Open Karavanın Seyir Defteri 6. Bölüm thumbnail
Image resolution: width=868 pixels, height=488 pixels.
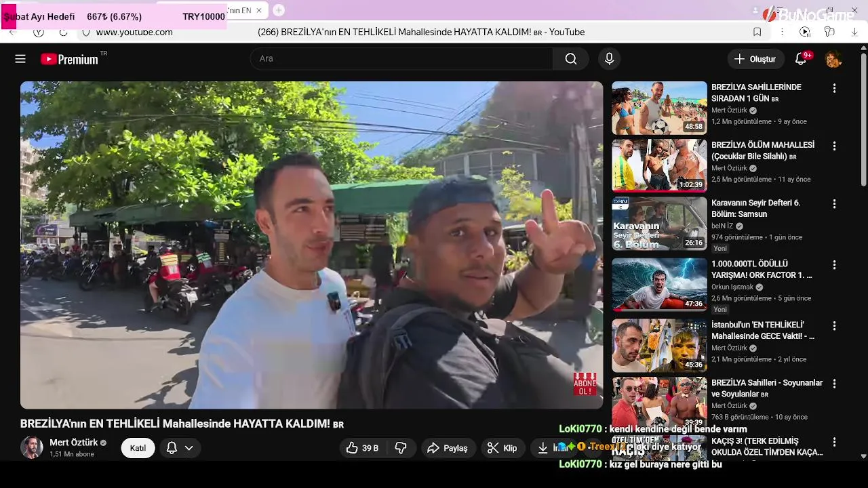659,224
